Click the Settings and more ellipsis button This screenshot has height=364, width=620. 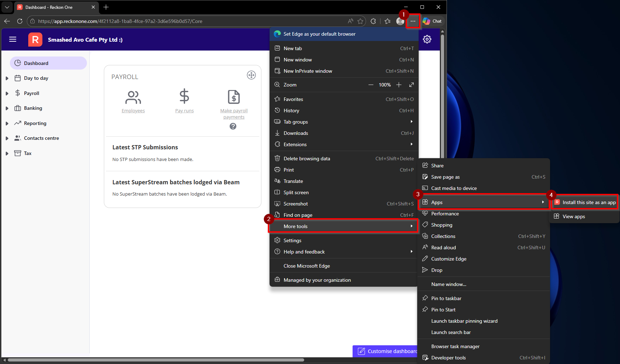tap(413, 21)
